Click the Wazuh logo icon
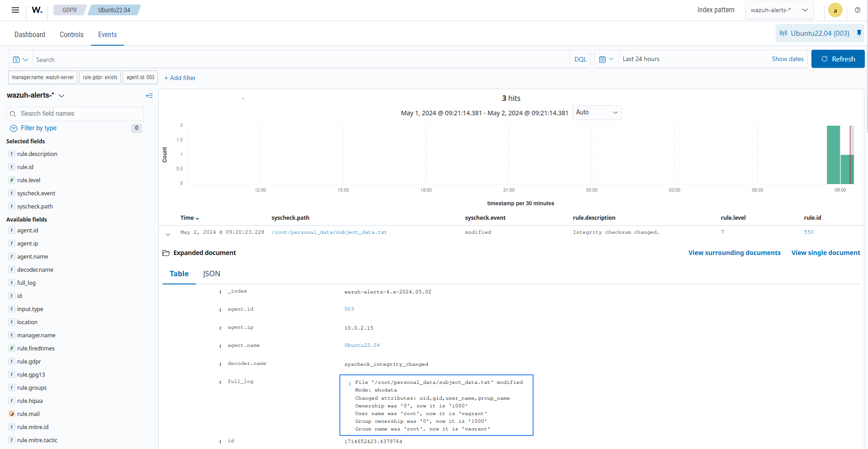The width and height of the screenshot is (868, 449). tap(37, 10)
